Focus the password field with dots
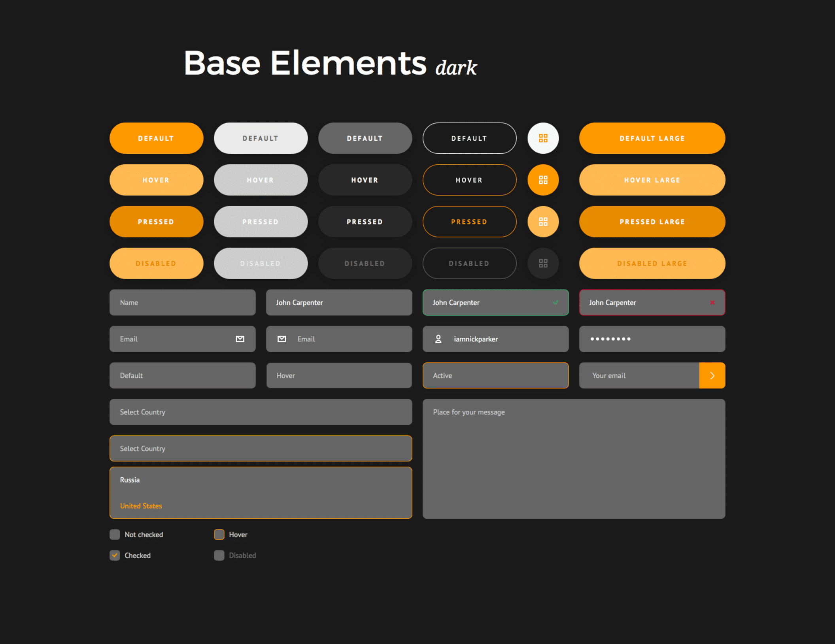This screenshot has width=835, height=644. (x=652, y=339)
